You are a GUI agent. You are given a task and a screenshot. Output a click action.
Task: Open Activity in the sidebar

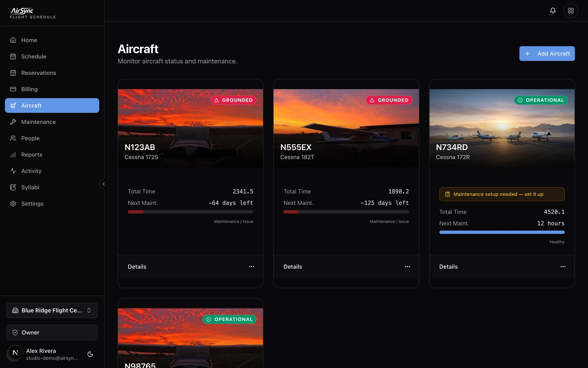coord(52,171)
